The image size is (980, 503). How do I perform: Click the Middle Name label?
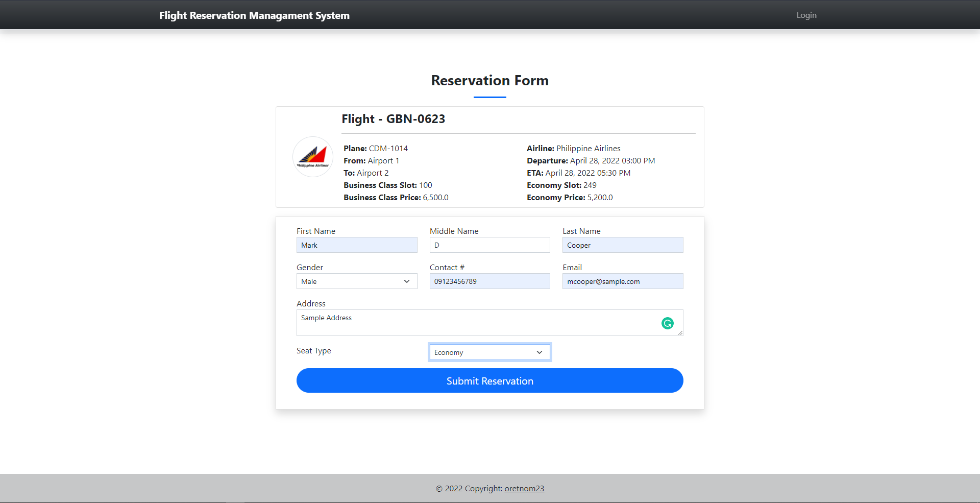(x=454, y=231)
